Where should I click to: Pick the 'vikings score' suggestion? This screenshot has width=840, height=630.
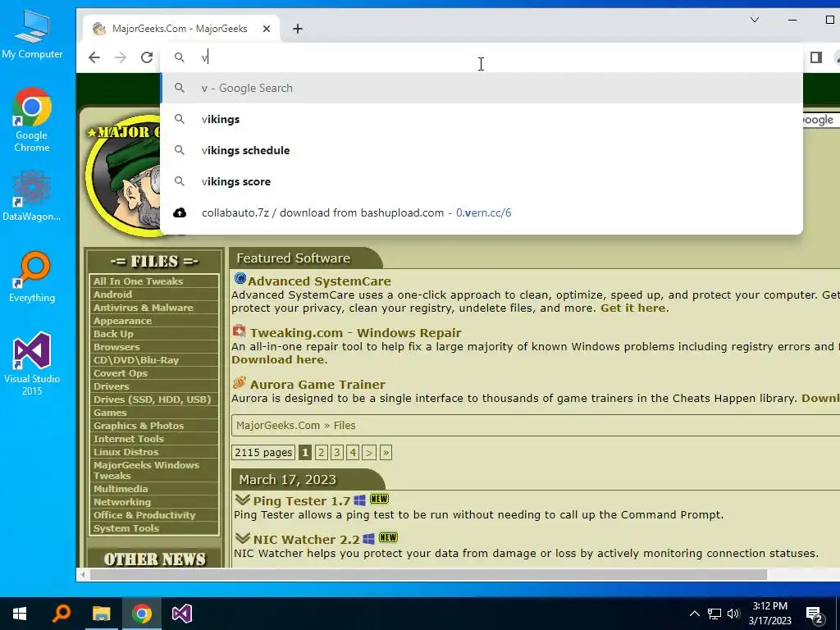pos(481,181)
